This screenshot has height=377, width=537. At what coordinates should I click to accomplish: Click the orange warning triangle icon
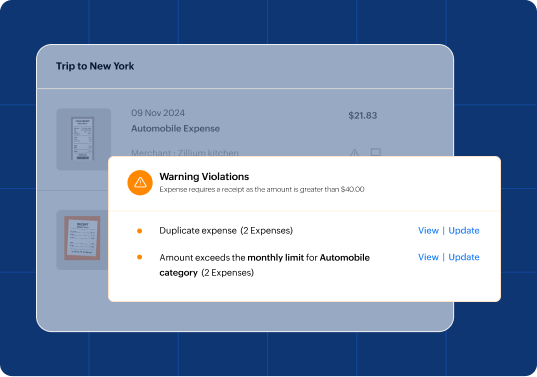(x=140, y=183)
